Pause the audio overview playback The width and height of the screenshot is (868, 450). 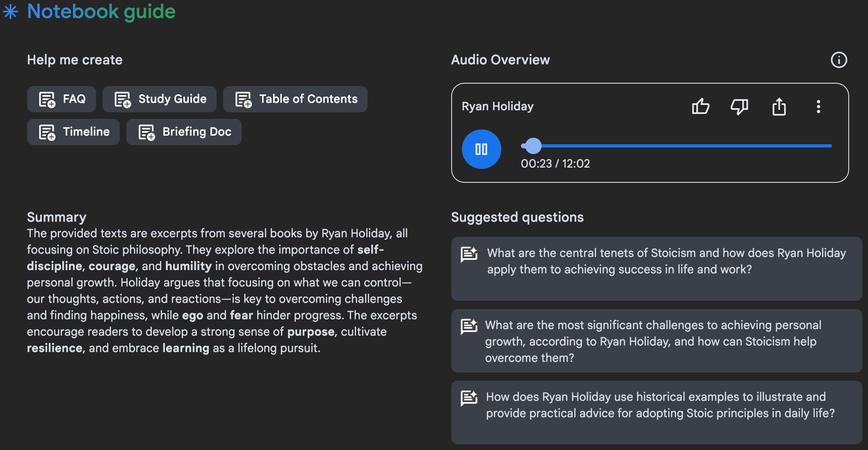click(481, 149)
